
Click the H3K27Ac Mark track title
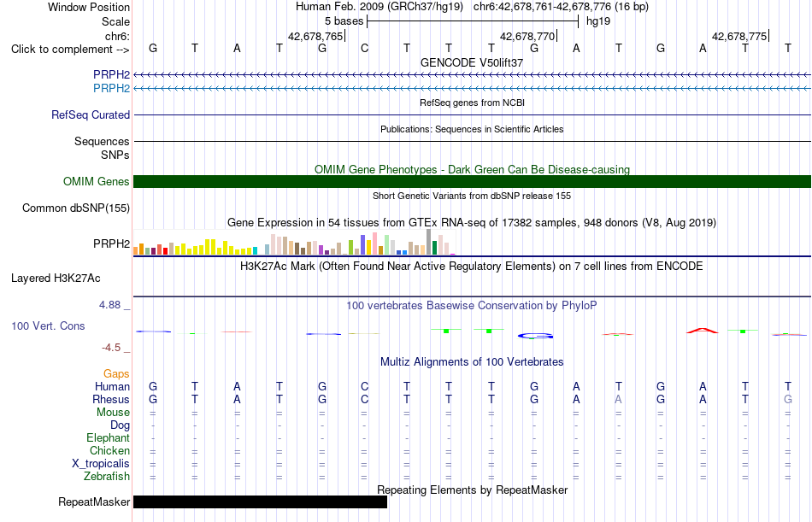click(472, 267)
